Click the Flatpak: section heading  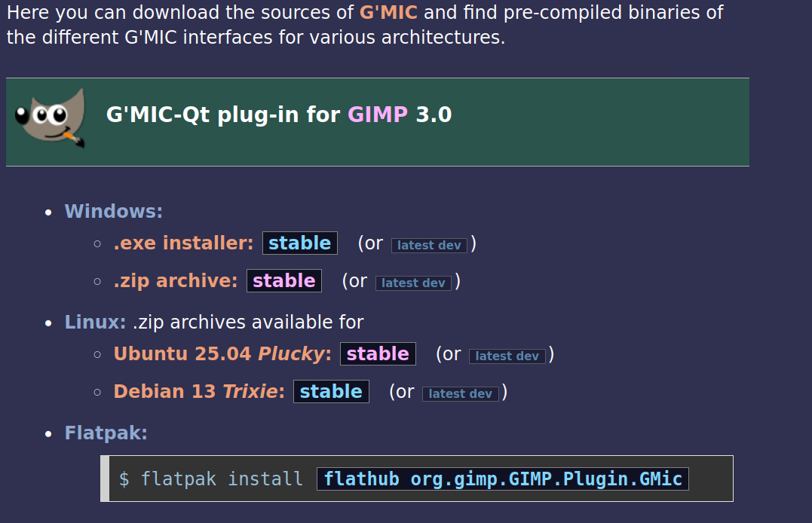(106, 433)
